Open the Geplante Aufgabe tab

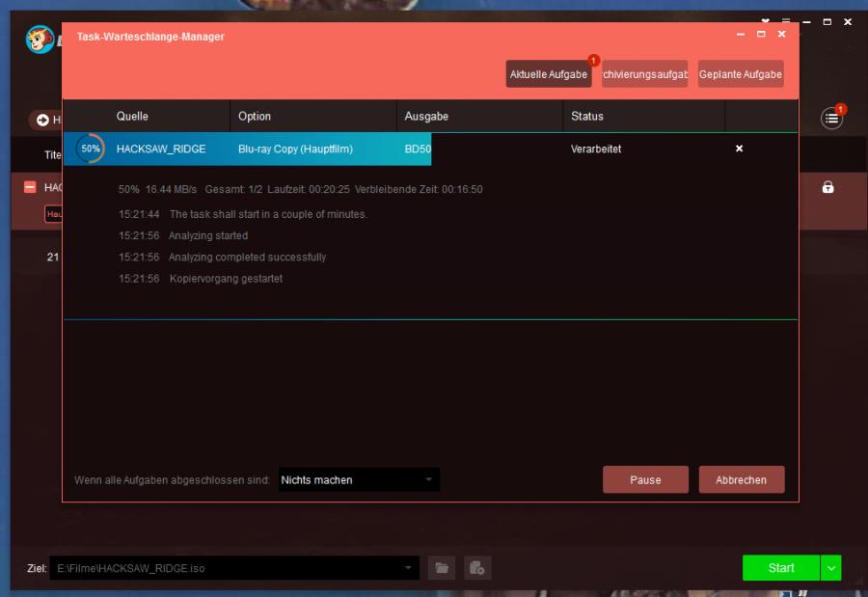coord(741,74)
